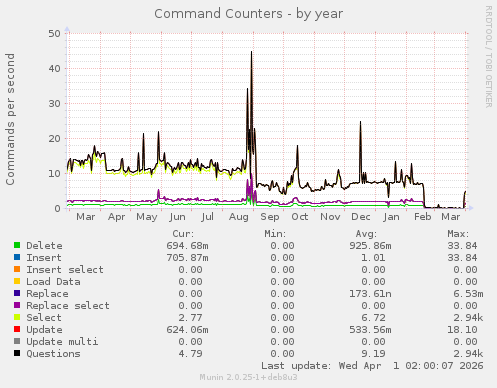Click Select current value 2.77
The image size is (497, 388).
(190, 318)
